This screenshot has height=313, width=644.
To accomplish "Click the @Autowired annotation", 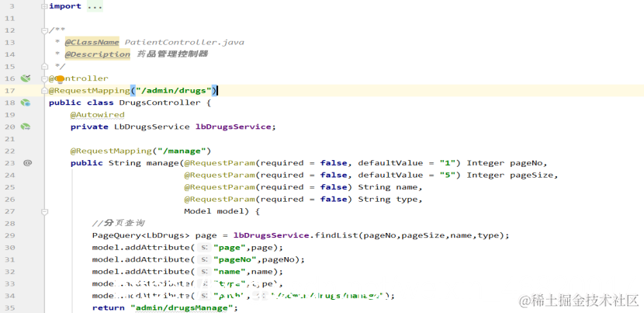I will tap(97, 115).
